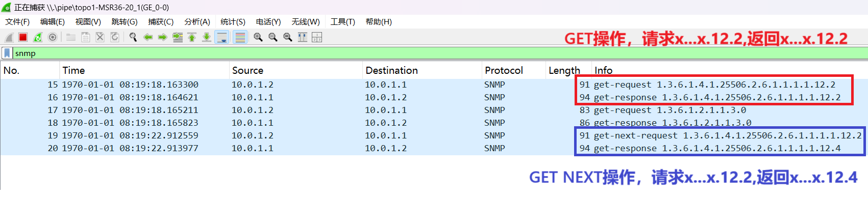Image resolution: width=868 pixels, height=197 pixels.
Task: Open the 捕获(C) menu
Action: point(161,21)
